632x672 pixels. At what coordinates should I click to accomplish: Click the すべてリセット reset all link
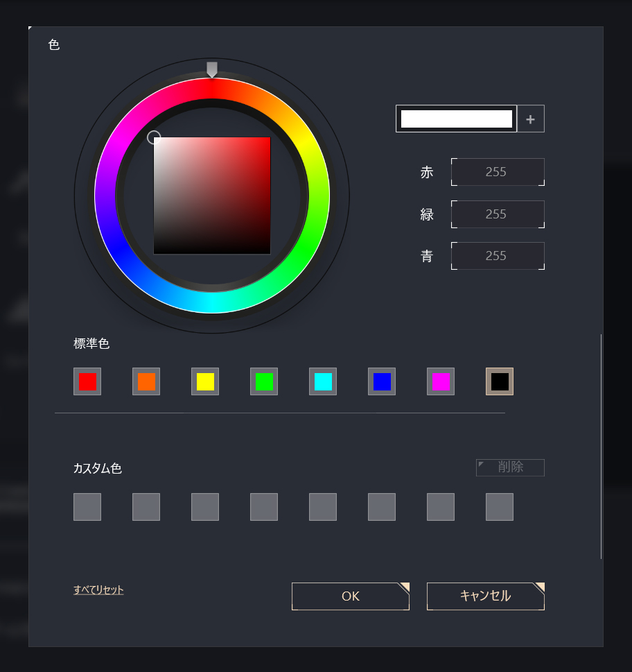[x=98, y=589]
